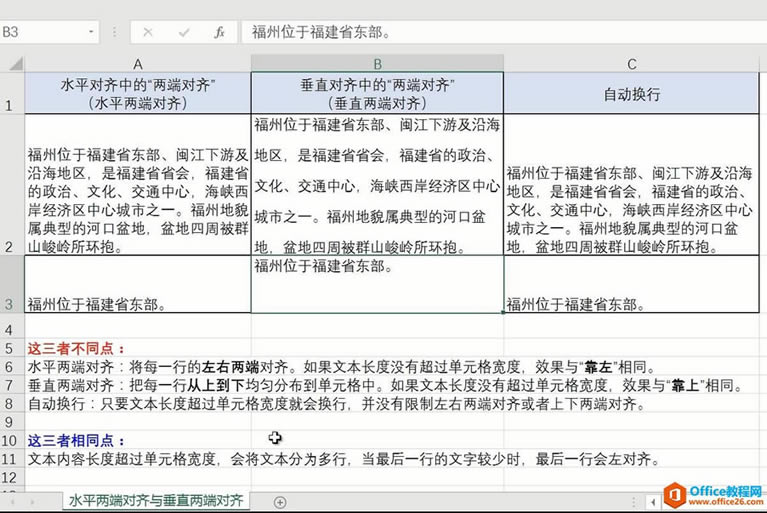Viewport: 767px width, 513px height.
Task: Click cell C3 福州位于福建省东部。
Action: pyautogui.click(x=632, y=284)
